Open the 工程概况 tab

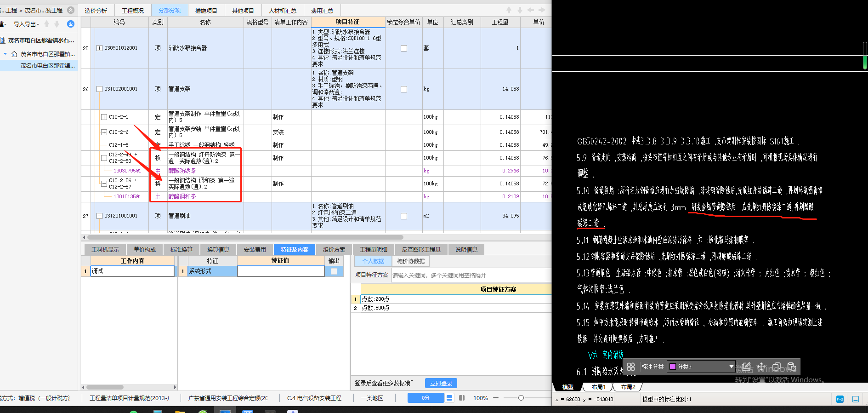tap(133, 11)
